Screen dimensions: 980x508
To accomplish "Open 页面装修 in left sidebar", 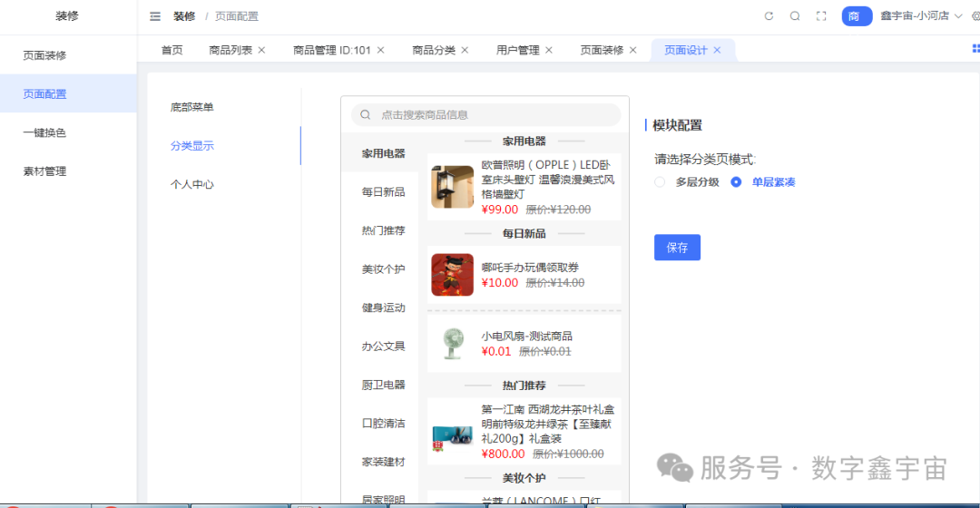I will coord(69,55).
